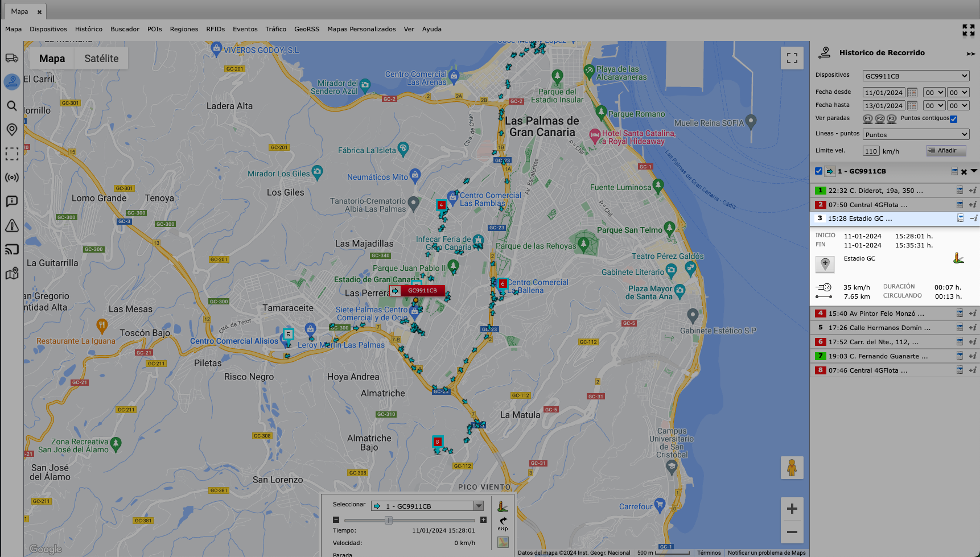The width and height of the screenshot is (980, 557).
Task: Expand application to full screen via corner arrows
Action: [x=969, y=30]
